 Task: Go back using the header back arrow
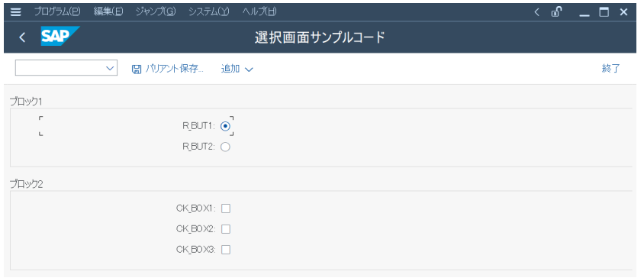pos(22,37)
